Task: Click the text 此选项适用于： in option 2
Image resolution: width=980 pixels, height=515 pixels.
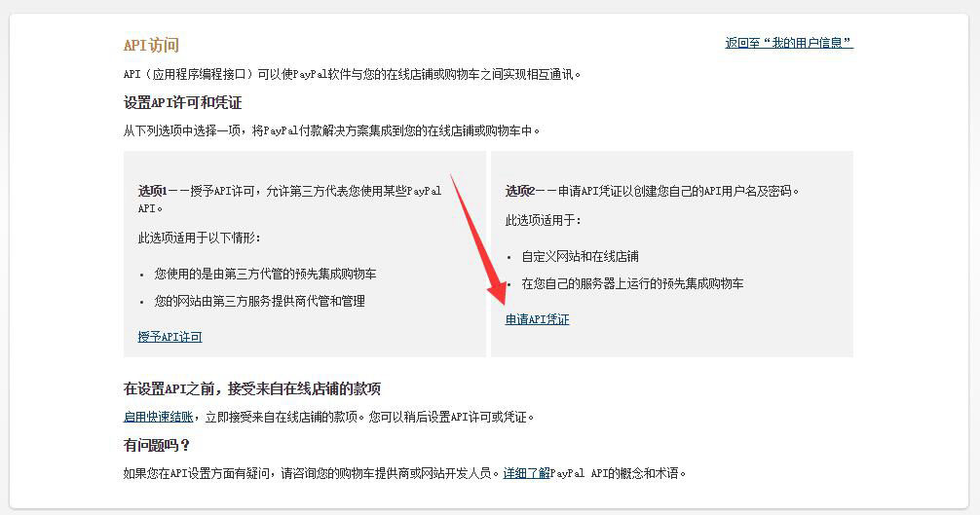Action: click(x=544, y=220)
